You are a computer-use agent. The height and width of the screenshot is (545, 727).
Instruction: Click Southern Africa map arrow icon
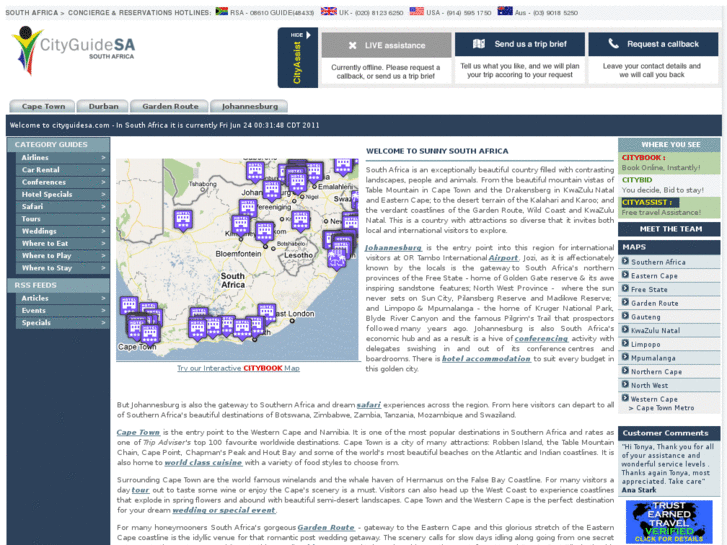coord(625,261)
